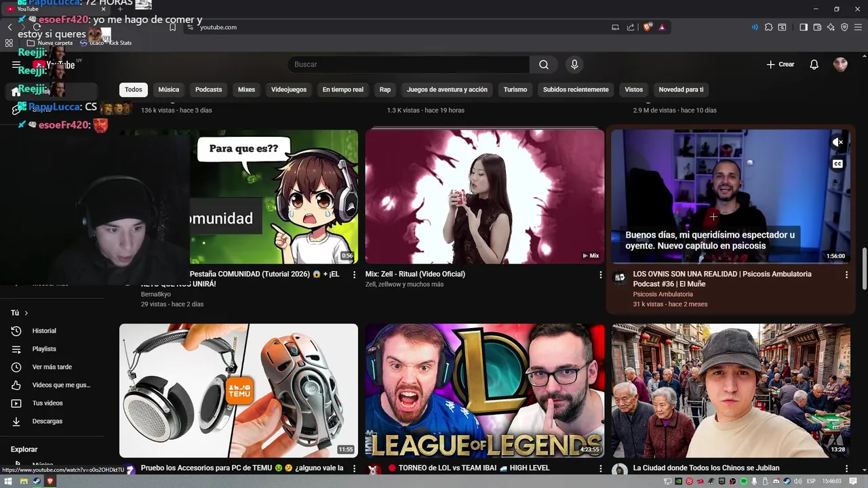Select the Rap filter chip
This screenshot has height=488, width=868.
385,89
